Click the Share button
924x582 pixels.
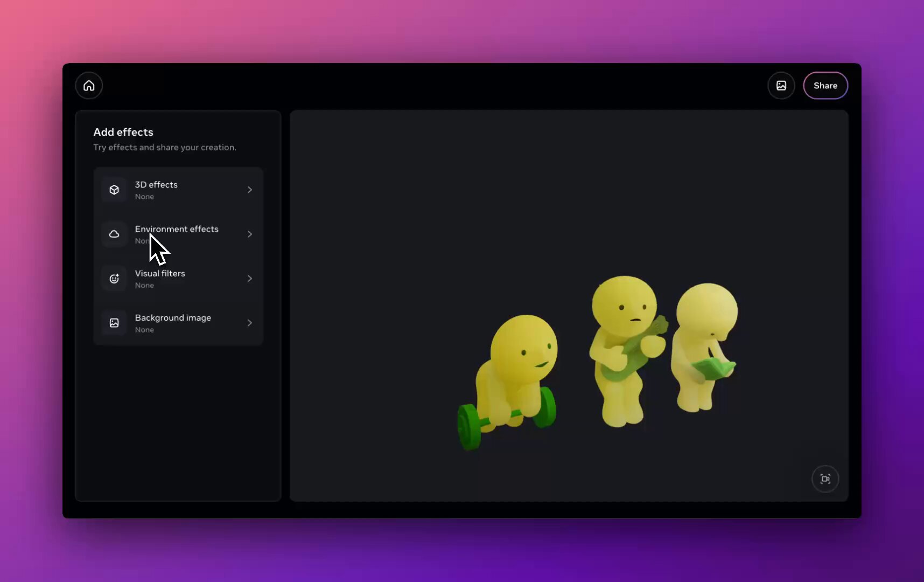[x=825, y=86]
